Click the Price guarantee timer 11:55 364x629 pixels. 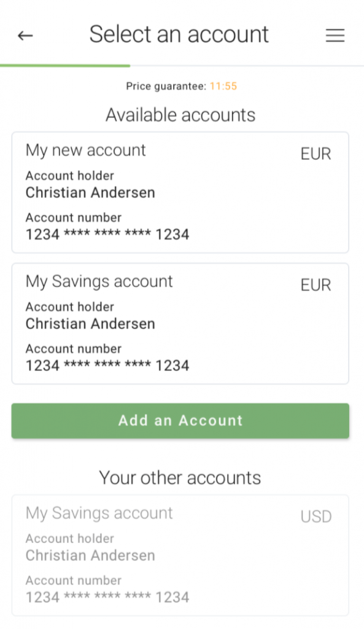[x=223, y=86]
